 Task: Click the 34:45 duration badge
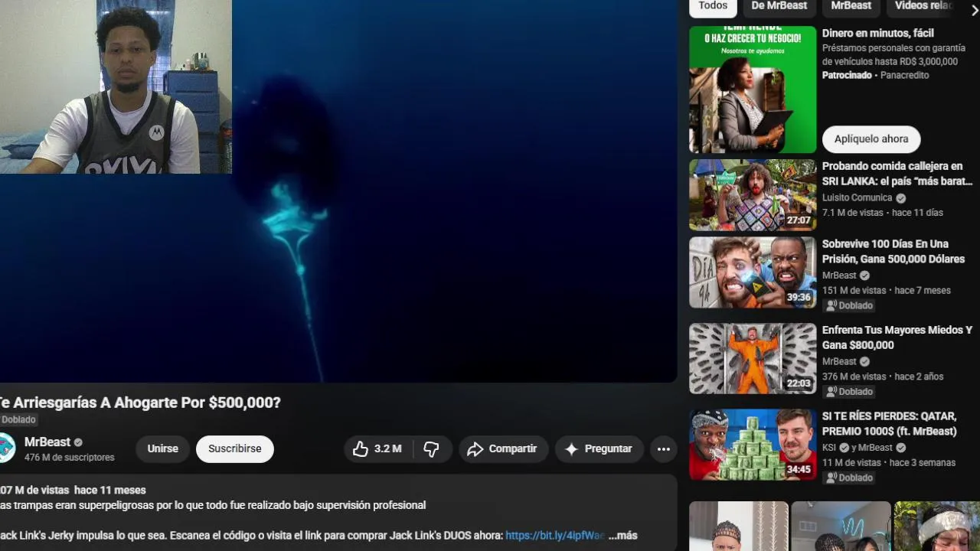tap(799, 470)
